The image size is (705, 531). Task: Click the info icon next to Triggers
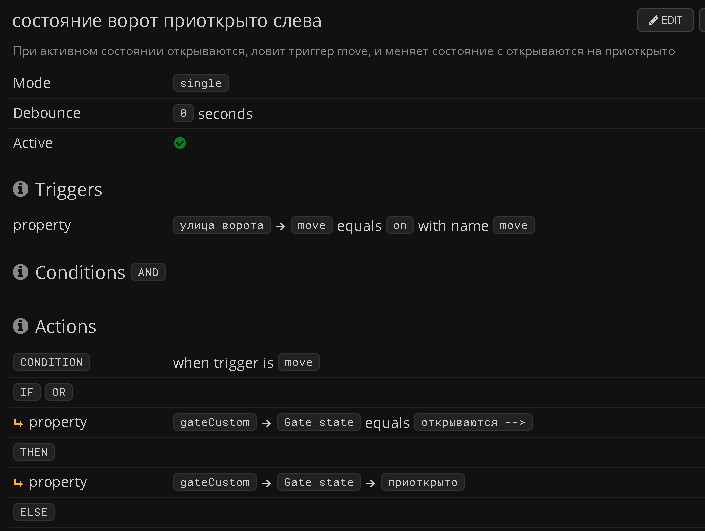[x=20, y=189]
